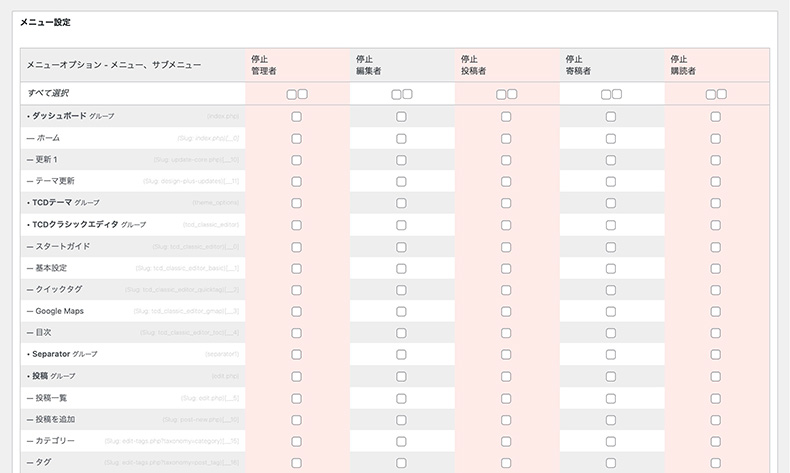Tick 基本設定 checkbox for 投稿者
Screen dimensions: 790x473
point(506,268)
